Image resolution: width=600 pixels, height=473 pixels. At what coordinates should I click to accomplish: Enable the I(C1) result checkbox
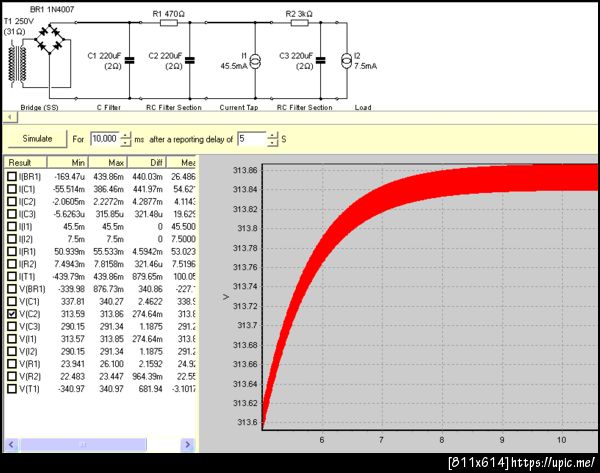pyautogui.click(x=12, y=189)
